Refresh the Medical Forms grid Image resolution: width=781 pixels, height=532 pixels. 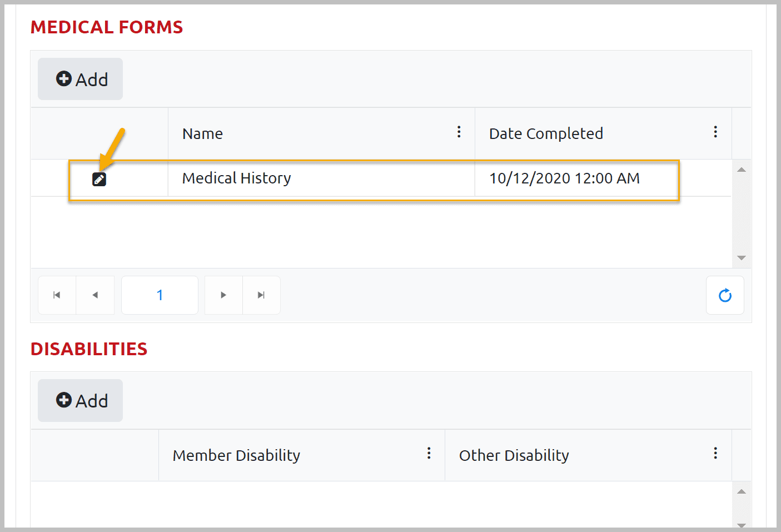point(725,295)
